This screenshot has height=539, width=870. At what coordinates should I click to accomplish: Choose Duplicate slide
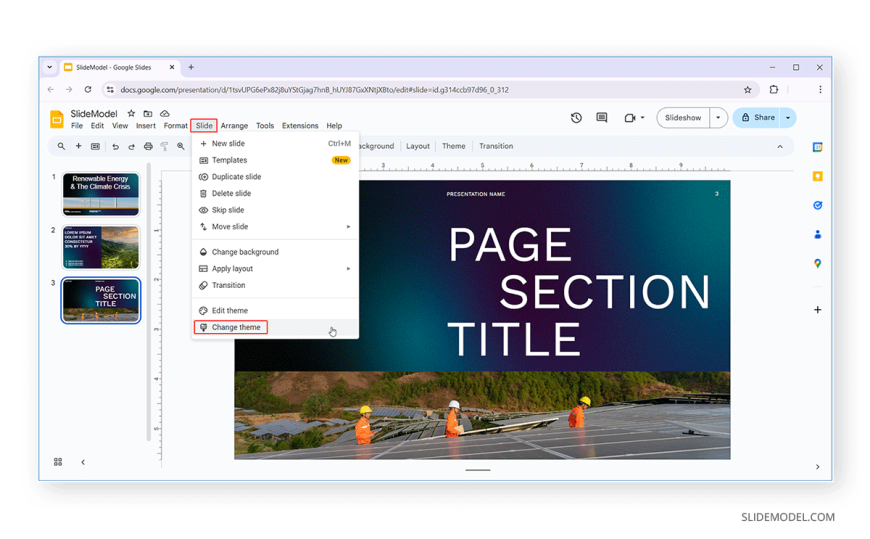(x=275, y=177)
